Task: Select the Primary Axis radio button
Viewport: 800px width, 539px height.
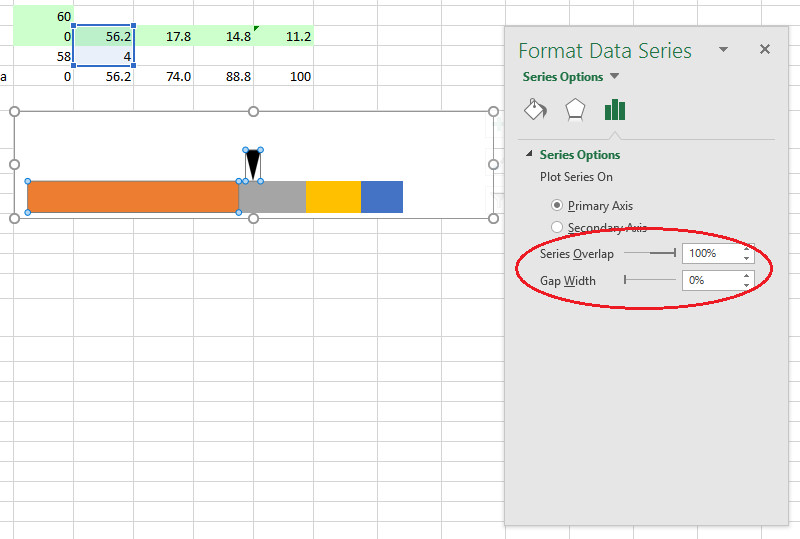Action: (557, 205)
